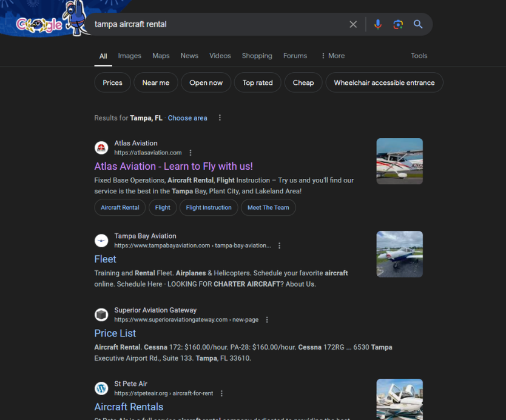Apply the Near me filter chip
The image size is (506, 420).
[156, 82]
